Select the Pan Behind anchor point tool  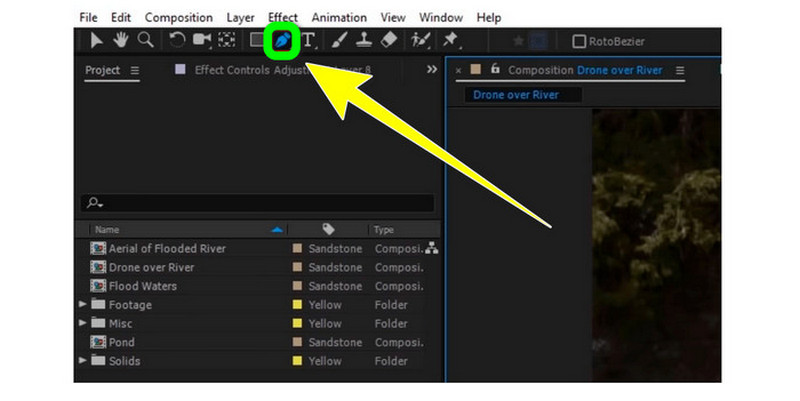click(227, 40)
